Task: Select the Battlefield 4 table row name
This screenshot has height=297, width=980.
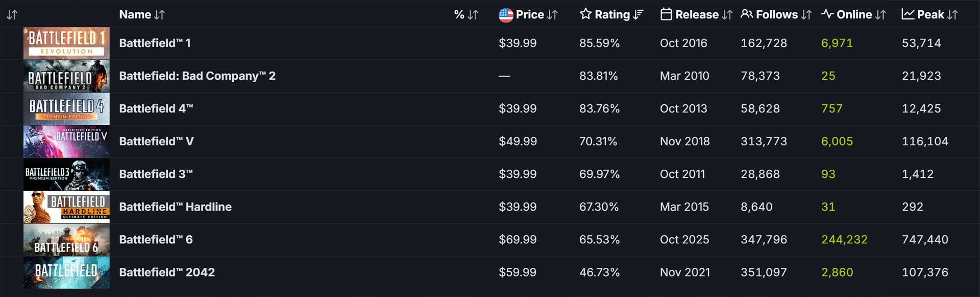Action: tap(156, 109)
